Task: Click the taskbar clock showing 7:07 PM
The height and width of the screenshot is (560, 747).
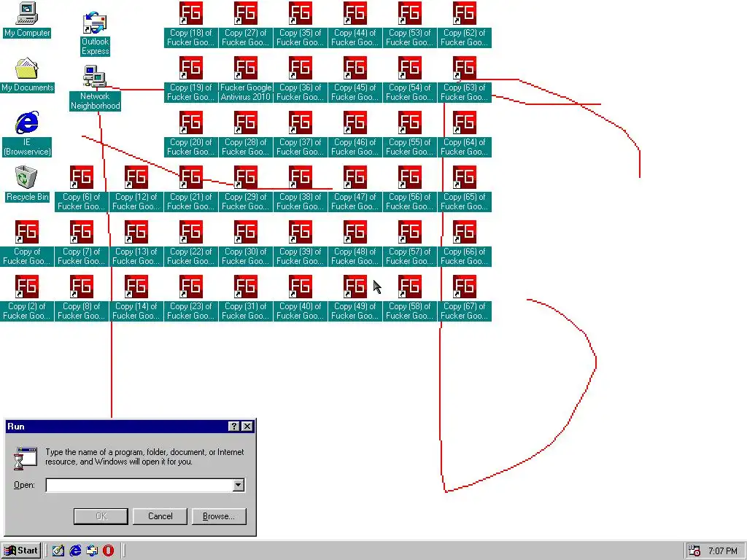Action: (723, 551)
